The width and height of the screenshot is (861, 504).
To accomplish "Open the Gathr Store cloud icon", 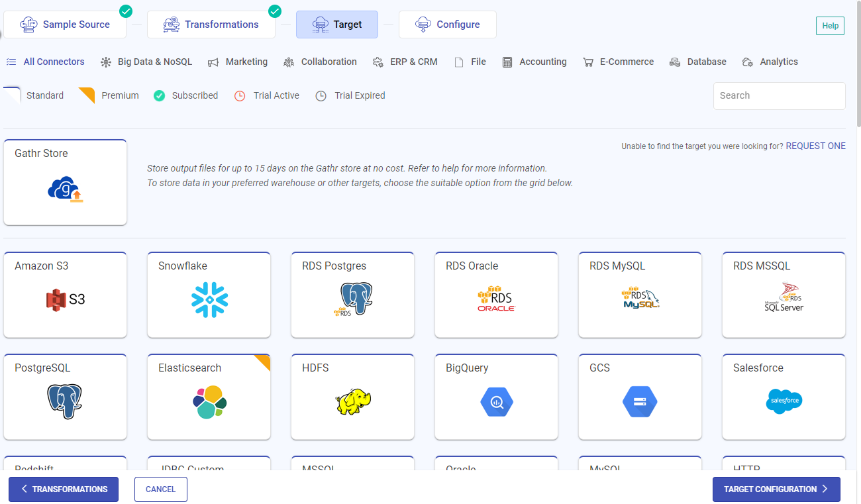I will 66,189.
